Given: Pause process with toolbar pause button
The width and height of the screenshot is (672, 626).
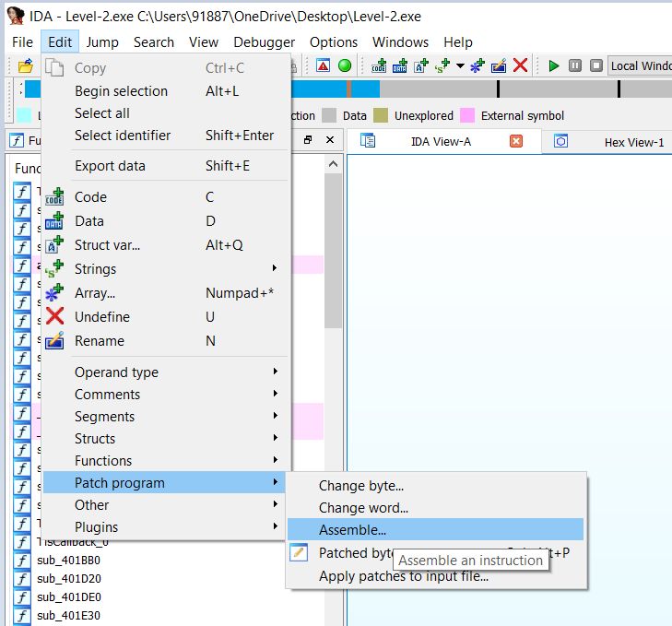Looking at the screenshot, I should pyautogui.click(x=575, y=65).
